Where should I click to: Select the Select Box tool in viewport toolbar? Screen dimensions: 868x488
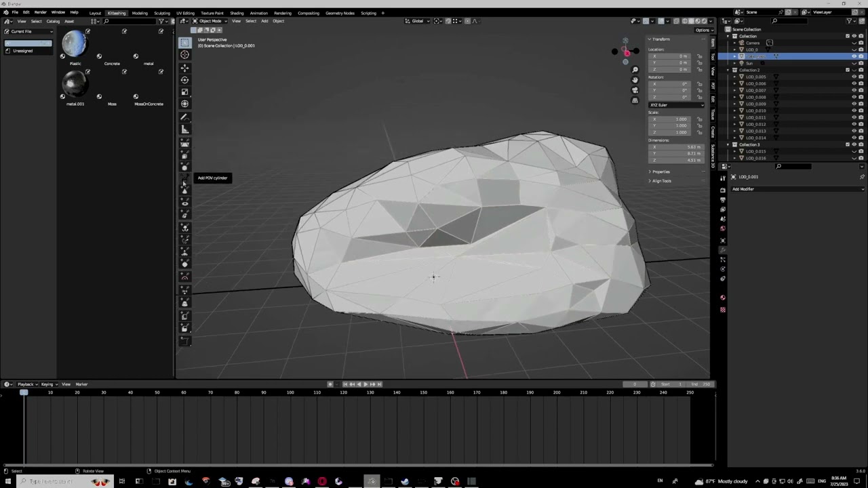pyautogui.click(x=184, y=42)
